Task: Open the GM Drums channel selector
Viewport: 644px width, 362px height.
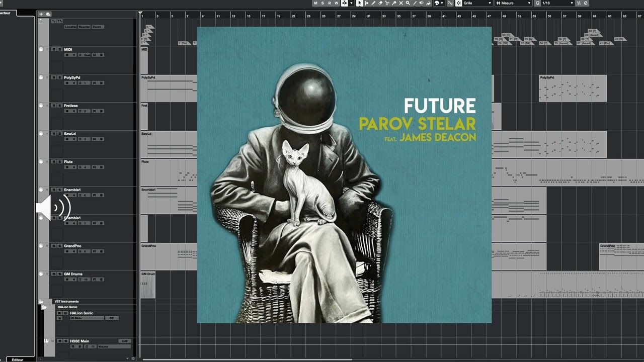Action: point(85,280)
